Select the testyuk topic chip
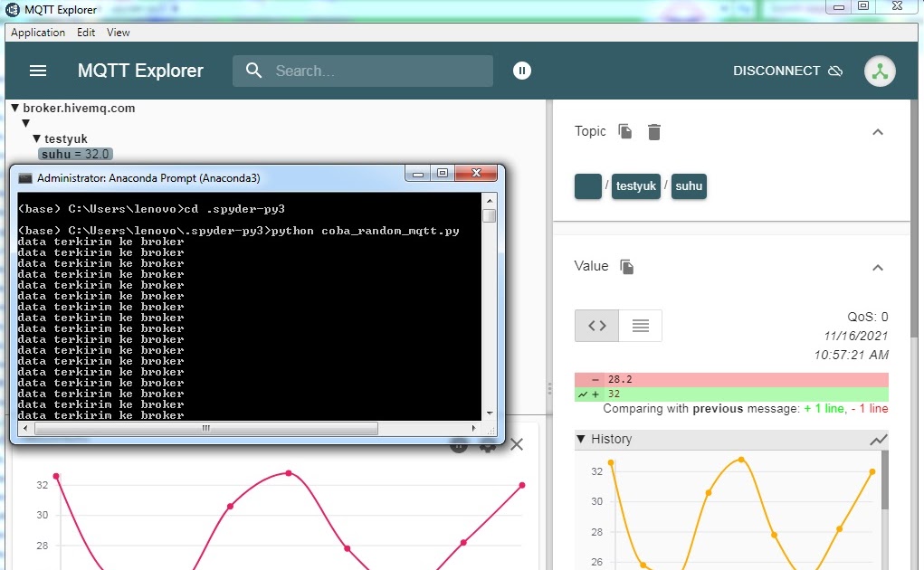The width and height of the screenshot is (924, 570). [635, 185]
